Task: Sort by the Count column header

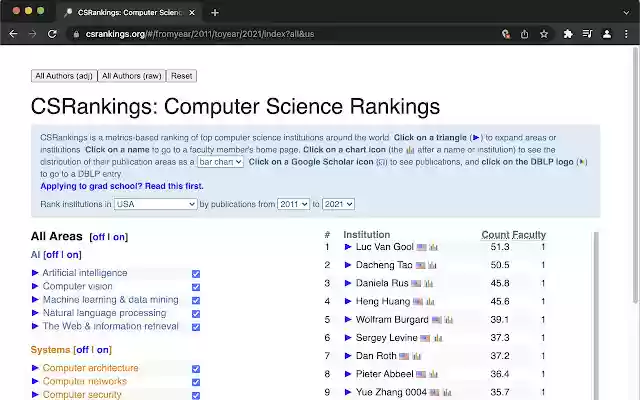Action: pyautogui.click(x=495, y=235)
